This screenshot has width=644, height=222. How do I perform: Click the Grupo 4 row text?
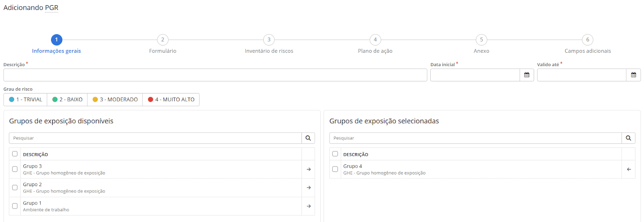pos(353,166)
